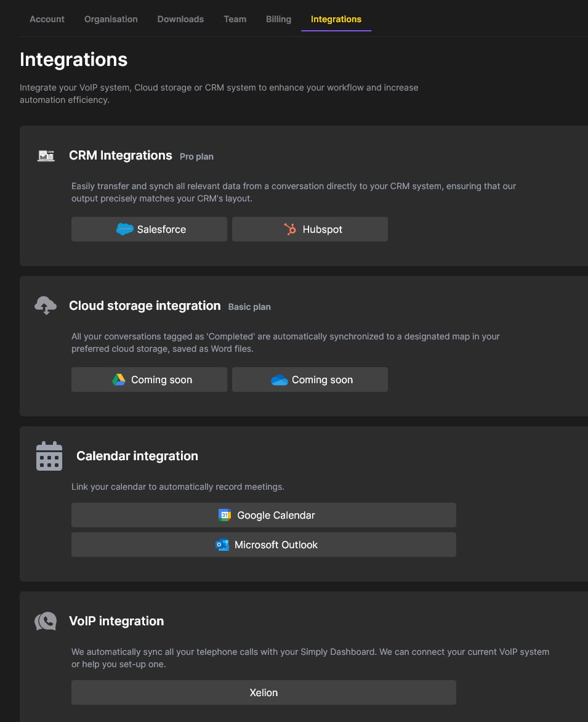This screenshot has height=722, width=588.
Task: Switch to the Billing tab
Action: click(278, 19)
